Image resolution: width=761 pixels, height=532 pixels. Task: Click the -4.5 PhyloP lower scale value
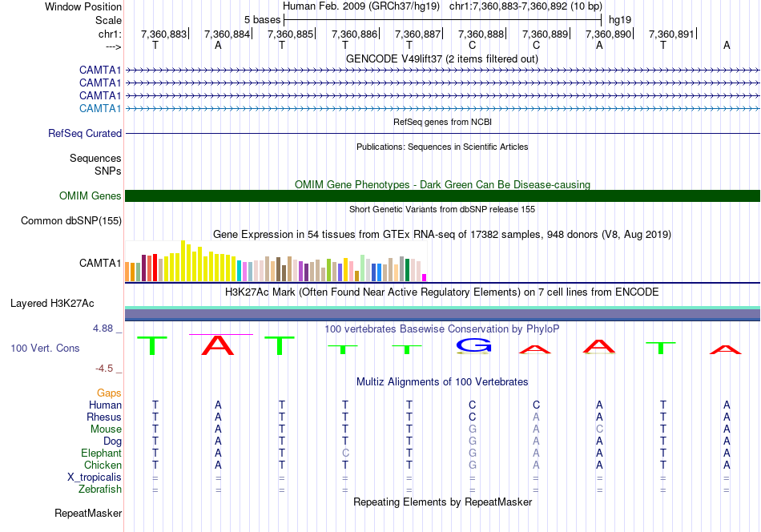[104, 369]
